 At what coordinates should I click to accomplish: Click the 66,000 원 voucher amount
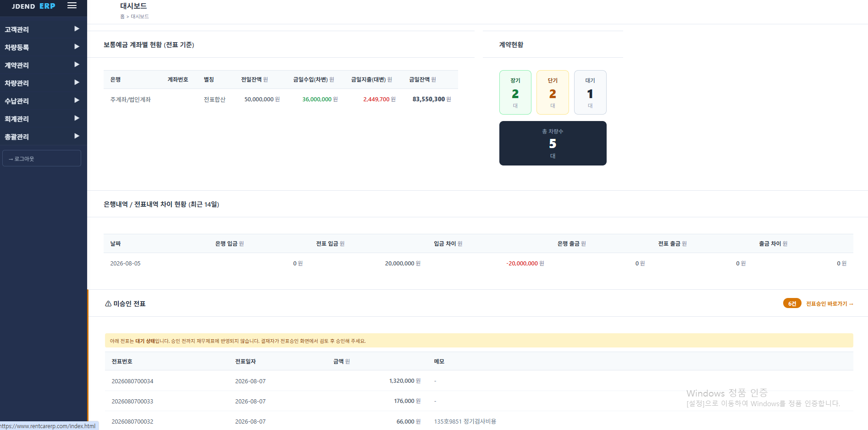click(x=409, y=422)
